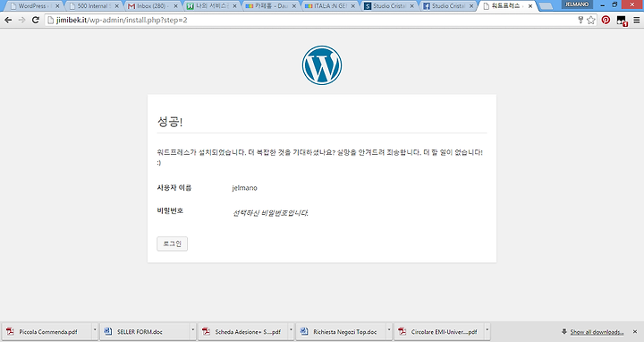
Task: Click the WordPress logo
Action: click(x=322, y=65)
